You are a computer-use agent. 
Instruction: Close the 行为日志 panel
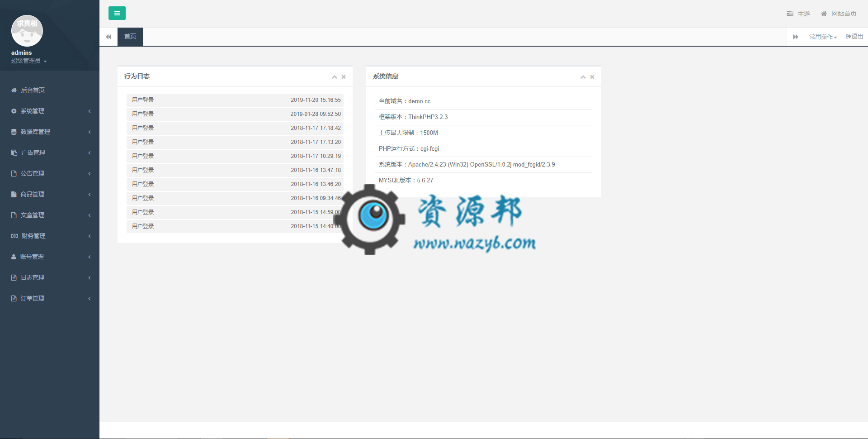coord(344,77)
